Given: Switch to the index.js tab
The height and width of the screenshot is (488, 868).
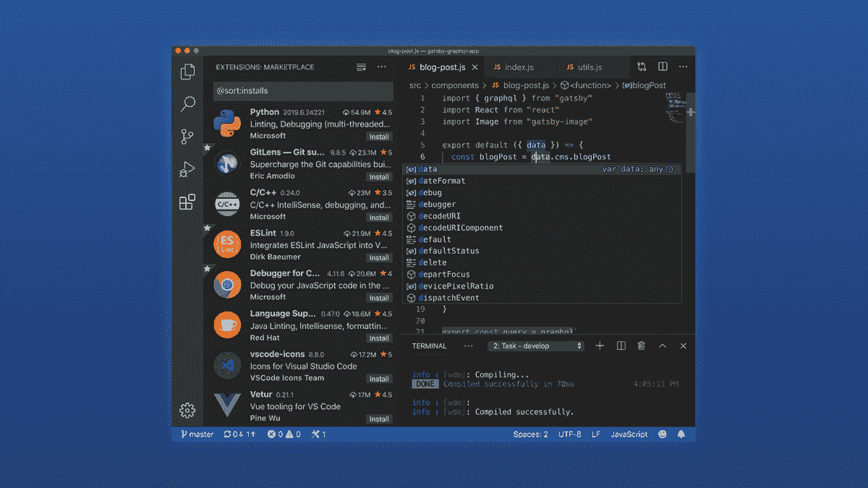Looking at the screenshot, I should click(518, 66).
